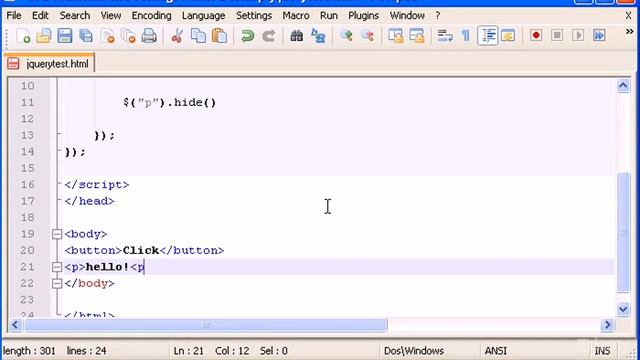Cut selected text with scissors icon
This screenshot has height=360, width=640.
pyautogui.click(x=177, y=36)
